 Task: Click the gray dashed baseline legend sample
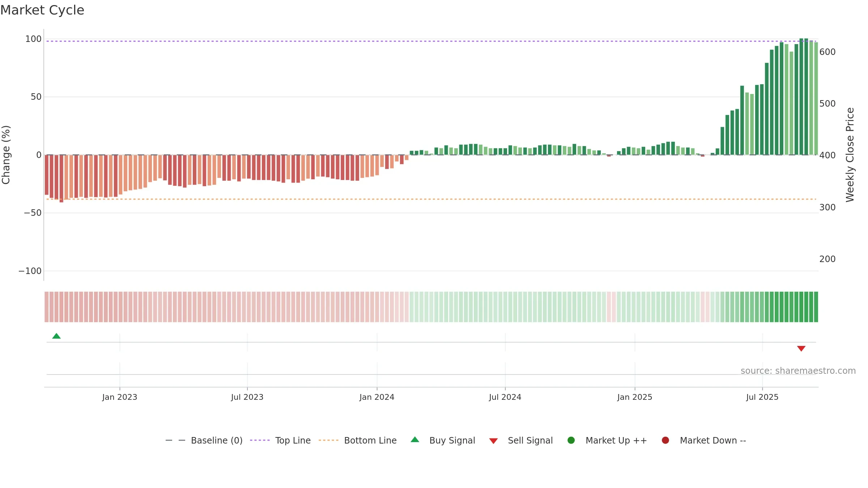[175, 440]
